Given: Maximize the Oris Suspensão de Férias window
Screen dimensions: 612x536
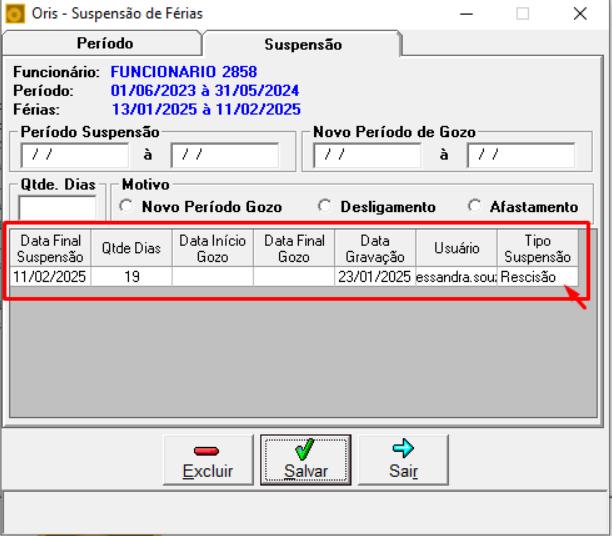Looking at the screenshot, I should (522, 14).
